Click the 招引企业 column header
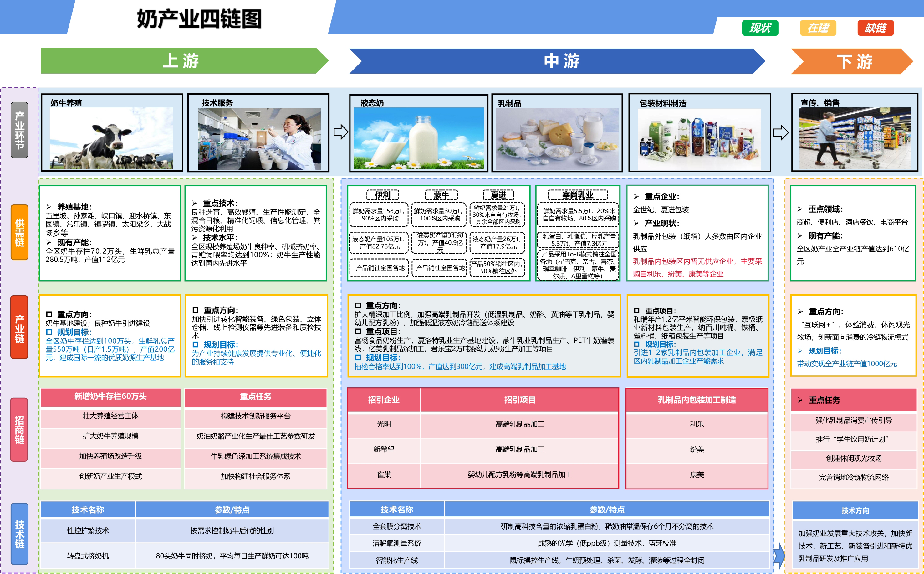This screenshot has height=574, width=924. (384, 400)
